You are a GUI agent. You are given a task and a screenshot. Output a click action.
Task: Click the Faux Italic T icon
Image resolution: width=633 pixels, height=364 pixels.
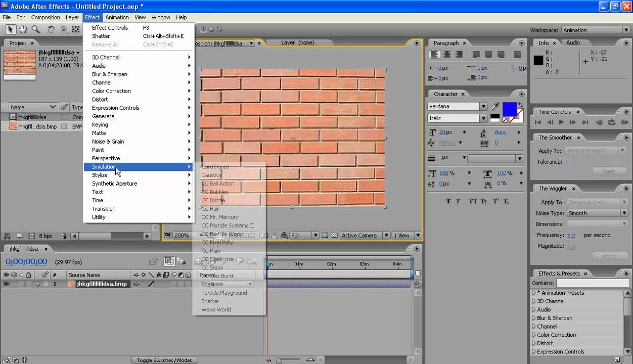(x=458, y=201)
